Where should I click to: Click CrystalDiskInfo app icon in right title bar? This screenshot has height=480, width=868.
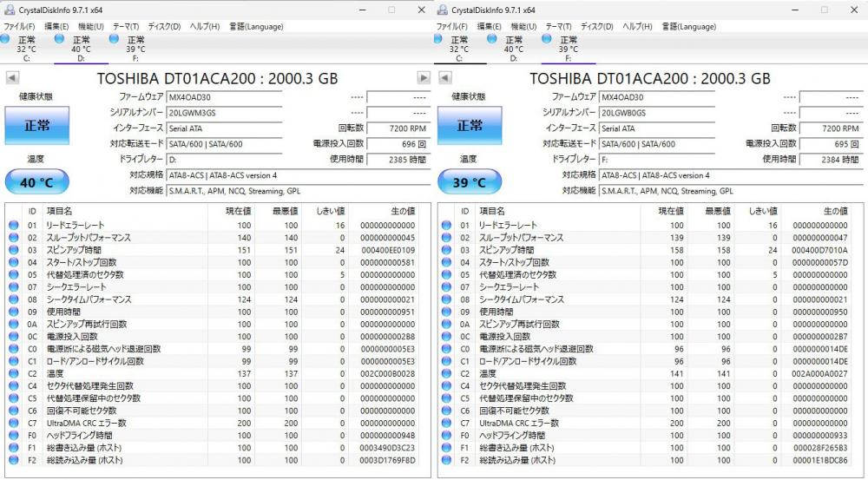pos(442,10)
